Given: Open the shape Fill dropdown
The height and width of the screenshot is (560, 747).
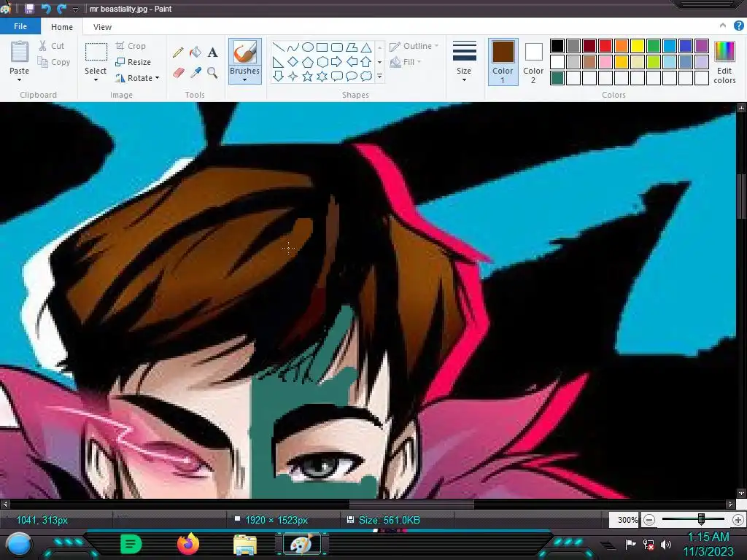Looking at the screenshot, I should point(406,62).
